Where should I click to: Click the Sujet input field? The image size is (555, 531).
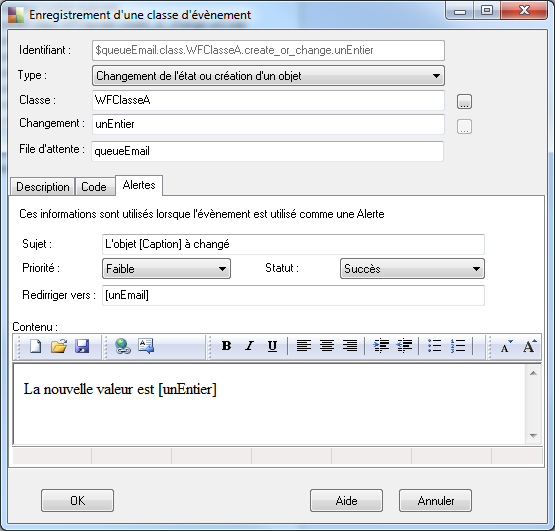[x=293, y=244]
